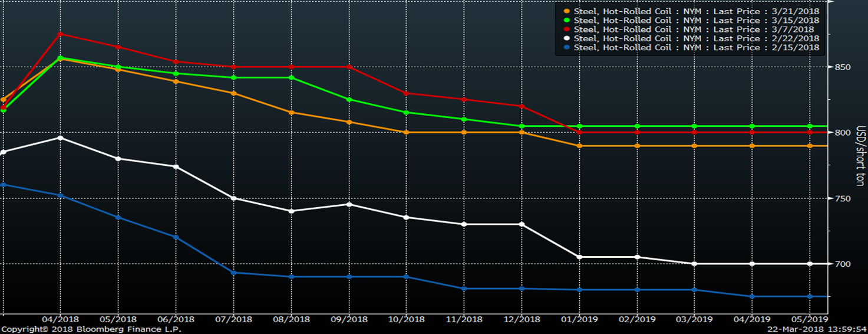868x334 pixels.
Task: Click the USD/short ton axis title
Action: pos(860,156)
